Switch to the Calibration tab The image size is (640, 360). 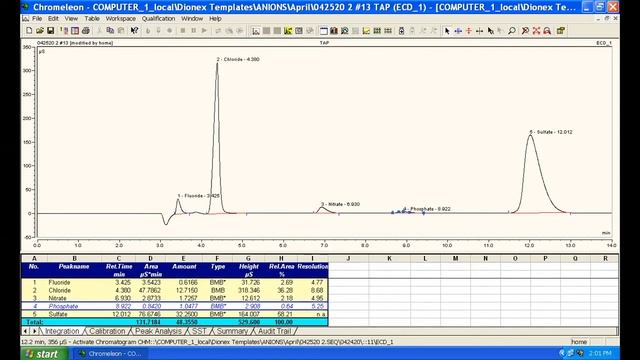[107, 331]
